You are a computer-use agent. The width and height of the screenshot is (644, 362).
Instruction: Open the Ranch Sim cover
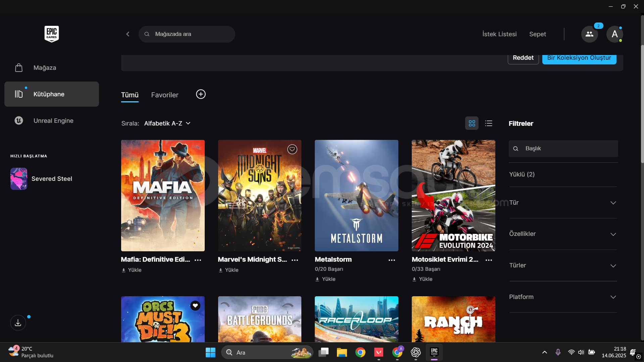pos(453,319)
